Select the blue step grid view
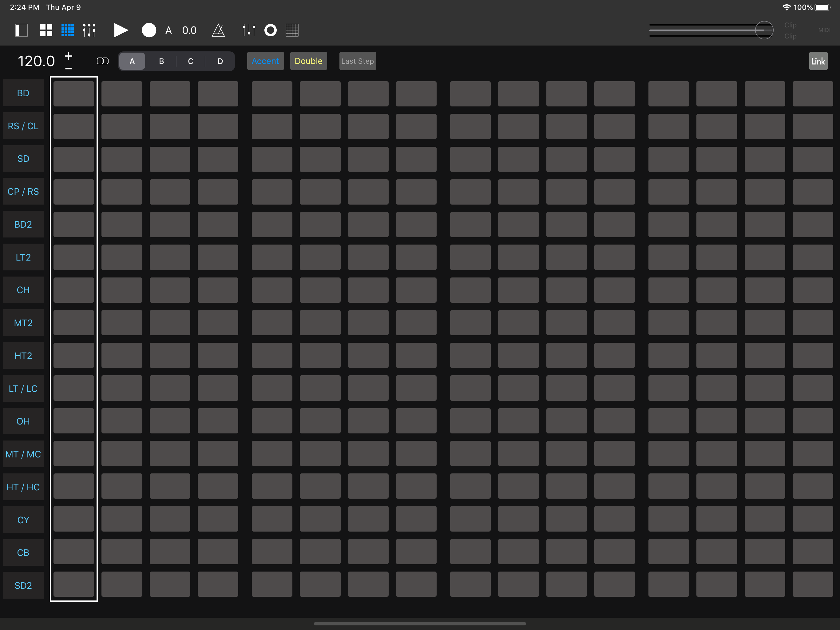 (68, 30)
